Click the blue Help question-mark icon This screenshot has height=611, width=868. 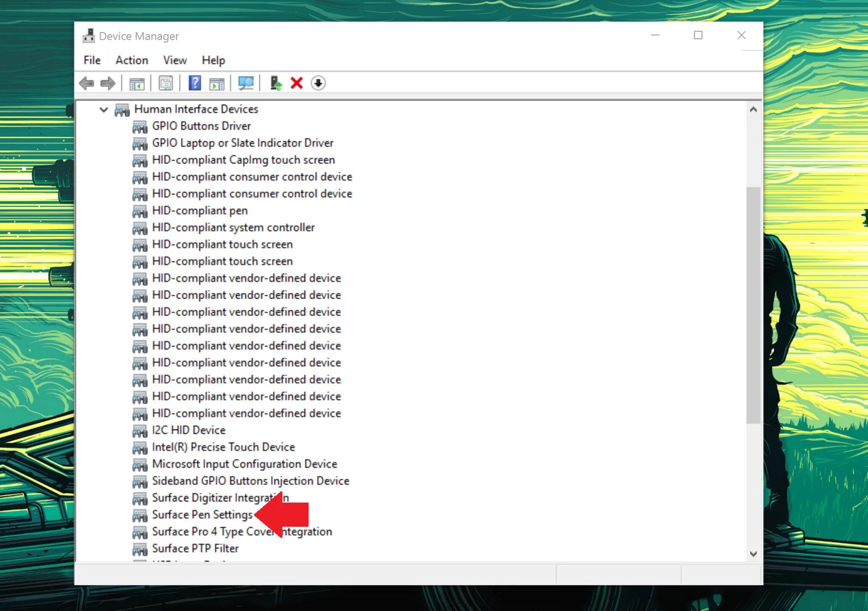pos(195,83)
